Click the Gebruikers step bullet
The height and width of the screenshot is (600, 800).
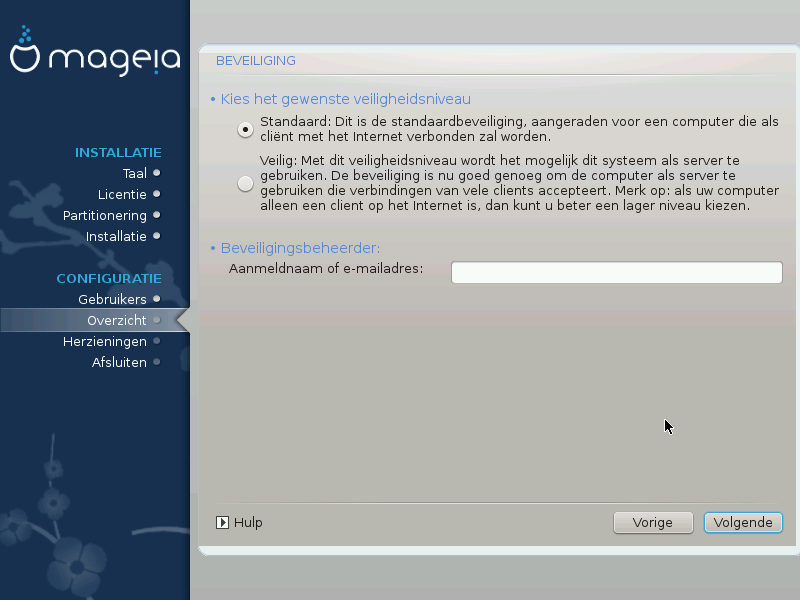point(156,299)
